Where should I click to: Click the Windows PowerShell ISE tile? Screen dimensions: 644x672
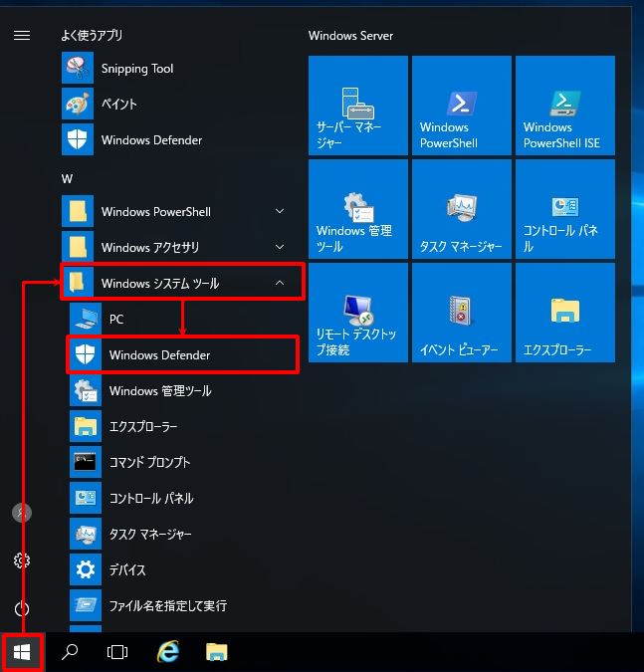565,105
